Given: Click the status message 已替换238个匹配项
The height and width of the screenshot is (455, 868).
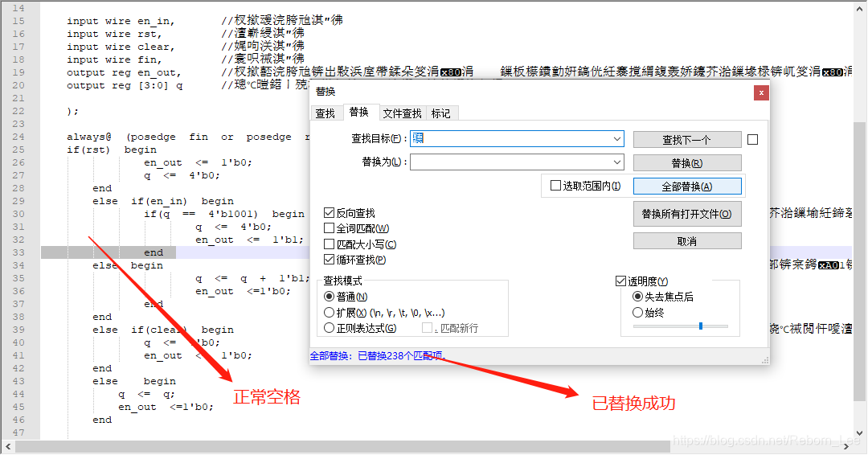Looking at the screenshot, I should tap(401, 356).
